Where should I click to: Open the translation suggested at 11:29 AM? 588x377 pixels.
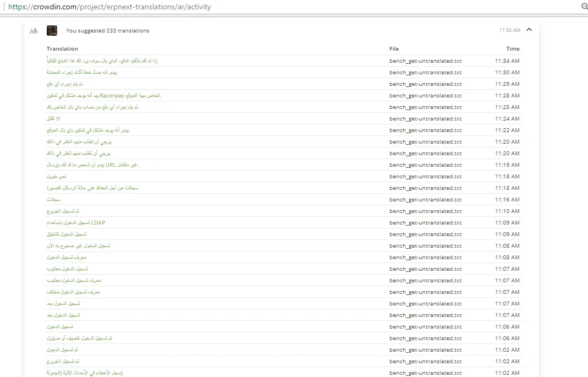click(x=65, y=84)
